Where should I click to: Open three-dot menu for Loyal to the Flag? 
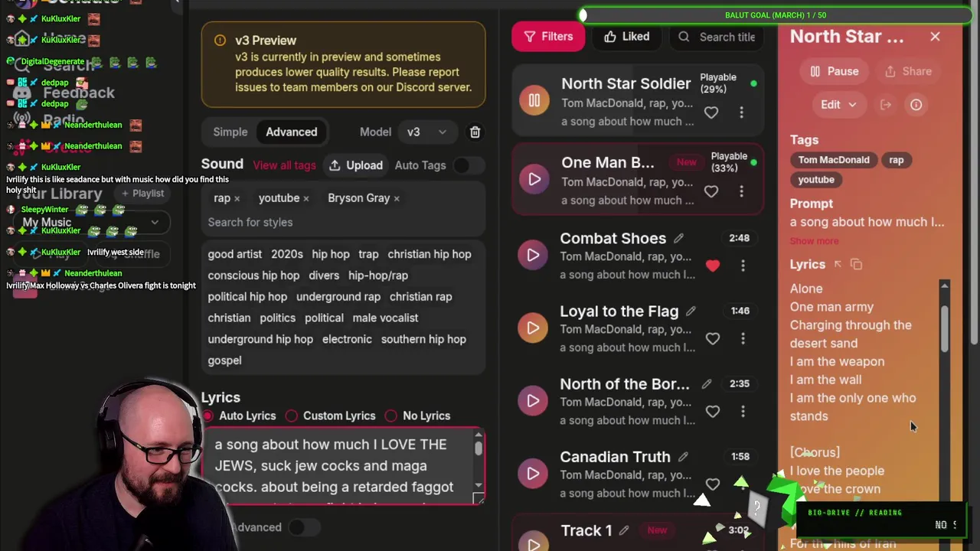click(743, 338)
